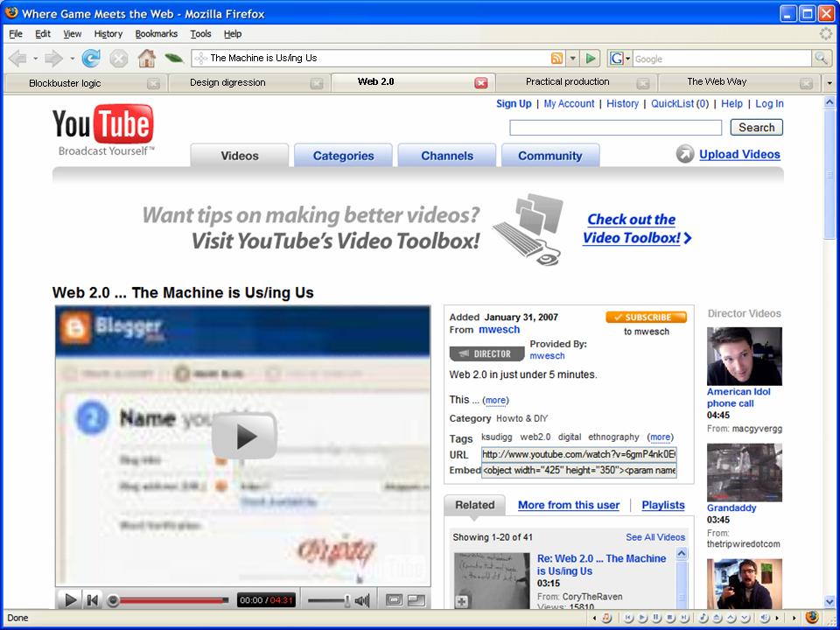Click the green leaf toolbar icon
Image resolution: width=840 pixels, height=630 pixels.
click(173, 58)
